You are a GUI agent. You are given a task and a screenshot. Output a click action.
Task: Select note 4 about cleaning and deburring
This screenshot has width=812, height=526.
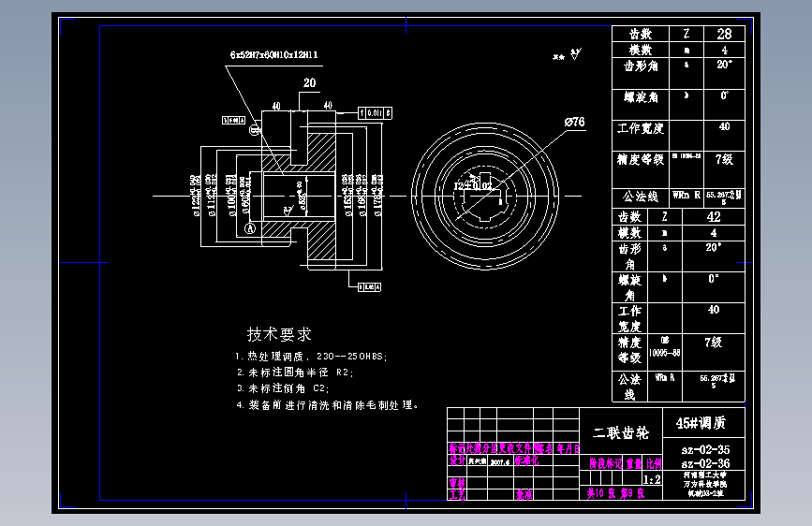327,405
